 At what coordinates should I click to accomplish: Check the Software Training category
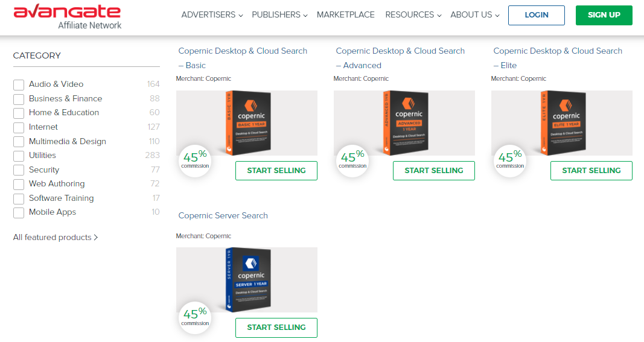point(19,198)
